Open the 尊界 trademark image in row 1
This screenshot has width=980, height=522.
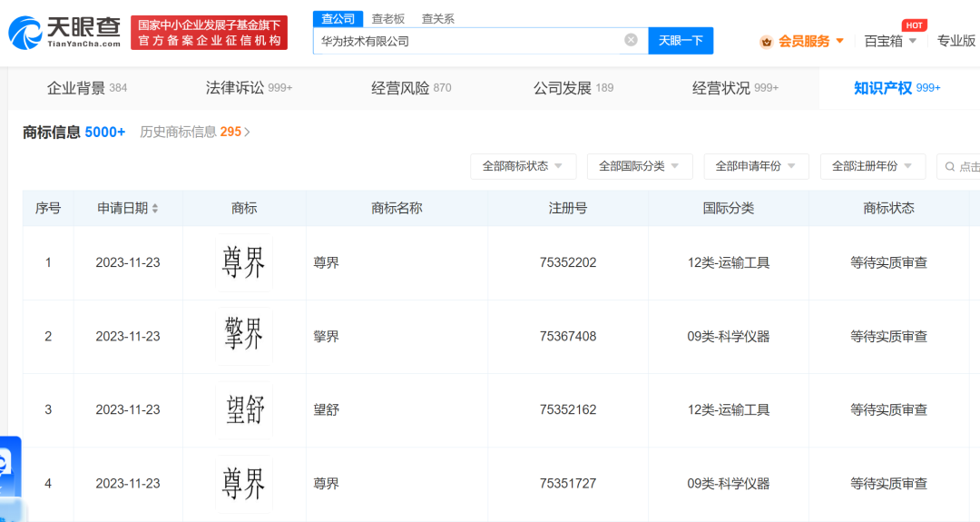[x=244, y=262]
